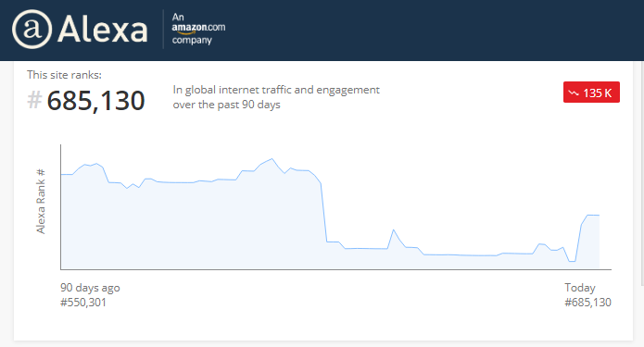Click 'This site ranks:' label
This screenshot has height=347, width=644.
[64, 75]
